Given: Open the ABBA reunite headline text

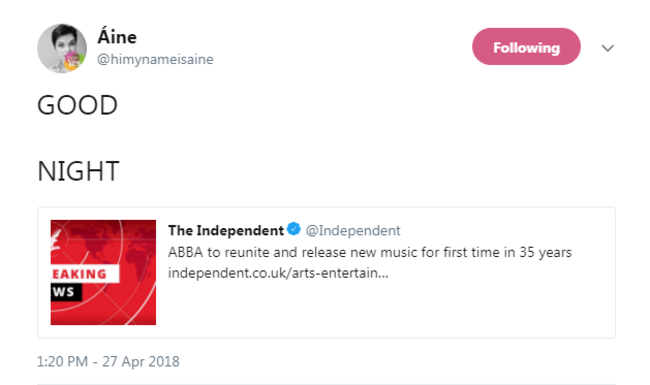Looking at the screenshot, I should pos(369,252).
